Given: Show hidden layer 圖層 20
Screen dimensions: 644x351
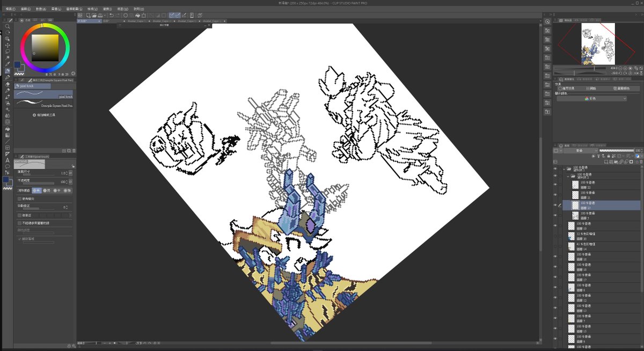Looking at the screenshot, I should pos(555,236).
